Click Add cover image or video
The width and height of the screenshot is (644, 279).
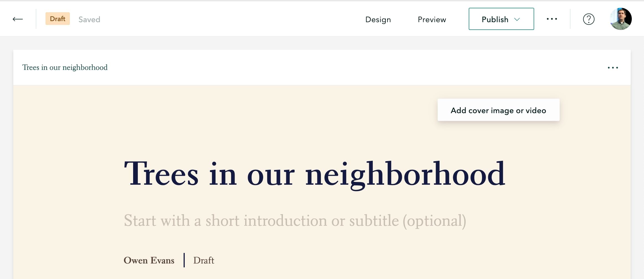pos(498,110)
